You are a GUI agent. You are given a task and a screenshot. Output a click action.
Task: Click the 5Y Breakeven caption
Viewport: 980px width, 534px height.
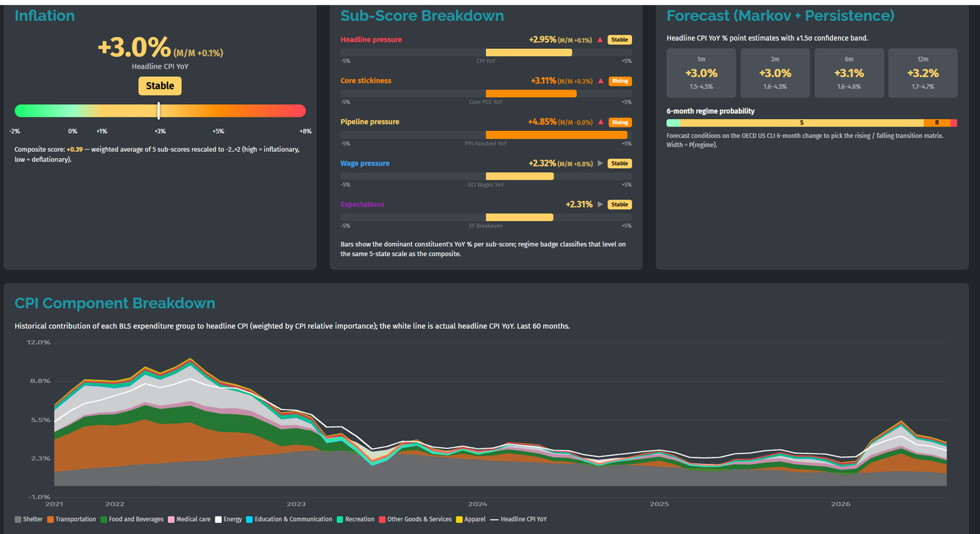coord(486,225)
